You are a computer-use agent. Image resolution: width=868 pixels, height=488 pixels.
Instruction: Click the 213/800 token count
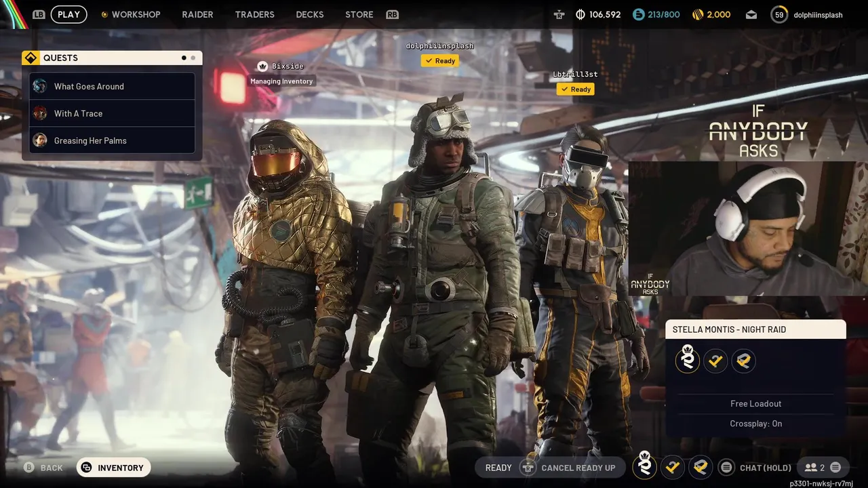click(664, 14)
